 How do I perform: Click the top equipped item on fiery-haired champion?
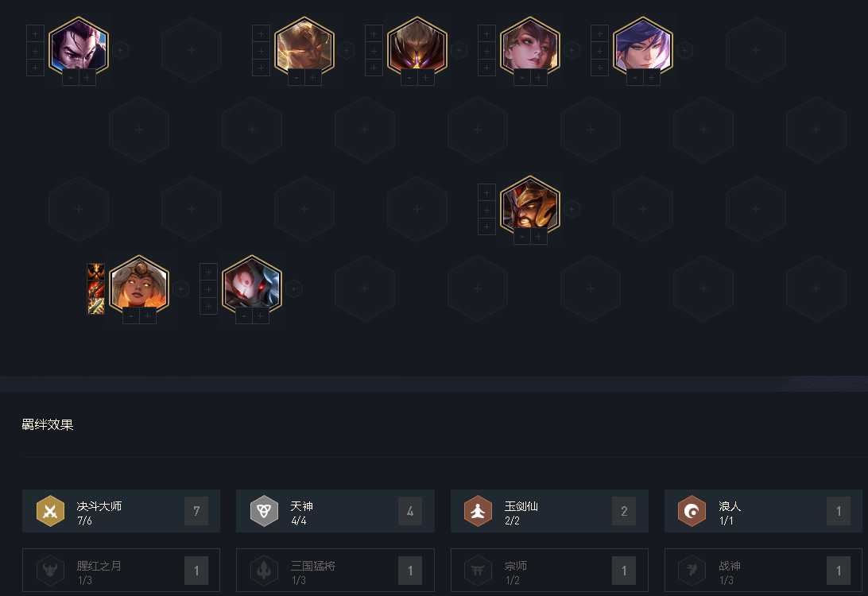coord(95,271)
